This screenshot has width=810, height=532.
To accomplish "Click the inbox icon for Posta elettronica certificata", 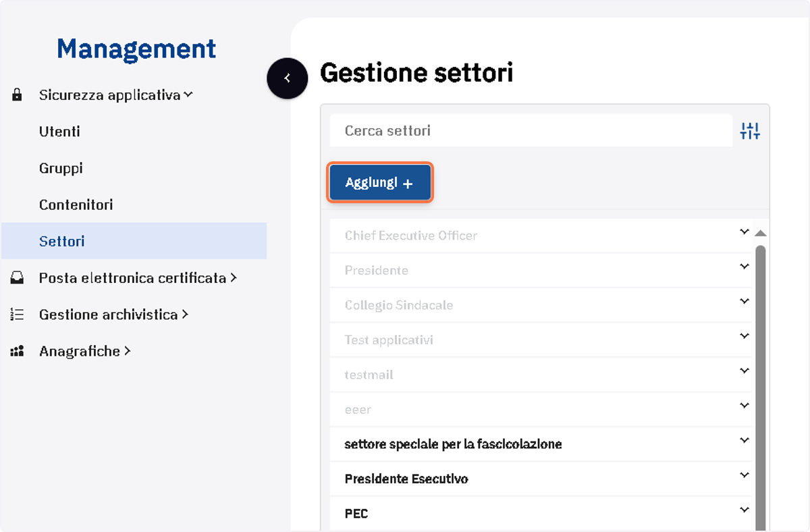I will 18,277.
